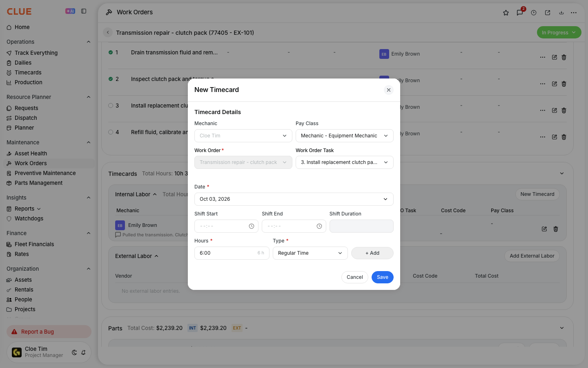588x368 pixels.
Task: Edit task 2 with pencil icon
Action: [555, 84]
